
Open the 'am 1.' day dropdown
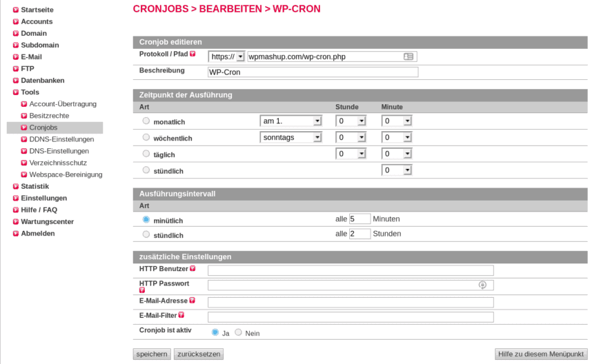pyautogui.click(x=291, y=121)
